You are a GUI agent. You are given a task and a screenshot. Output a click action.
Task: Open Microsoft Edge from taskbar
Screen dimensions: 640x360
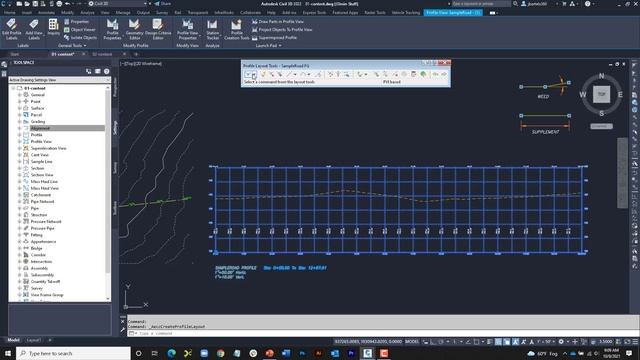coord(171,353)
